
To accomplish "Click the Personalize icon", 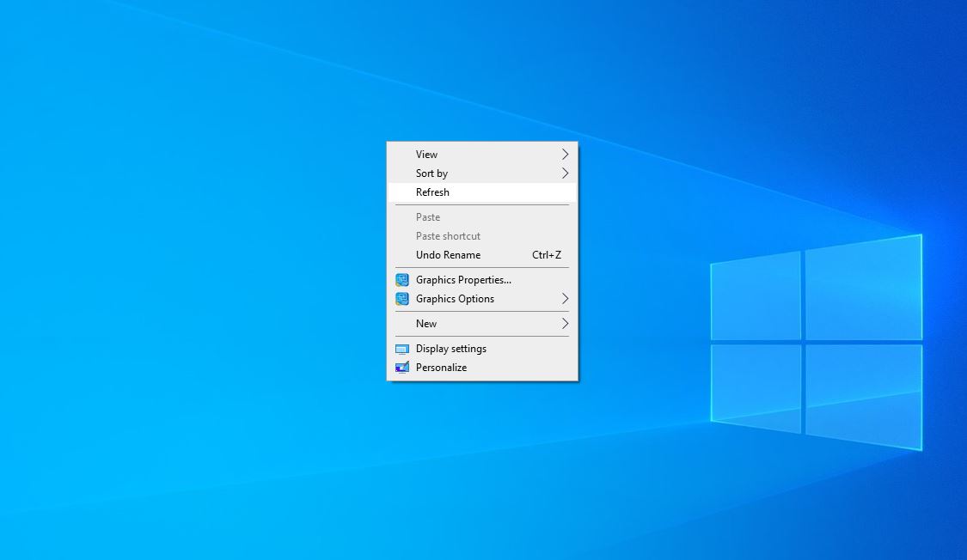I will coord(402,368).
